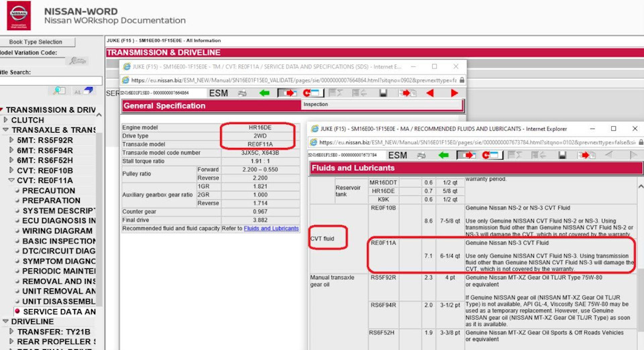
Task: Open REMOVAL AND INSTALLATION in the tree
Action: (59, 282)
